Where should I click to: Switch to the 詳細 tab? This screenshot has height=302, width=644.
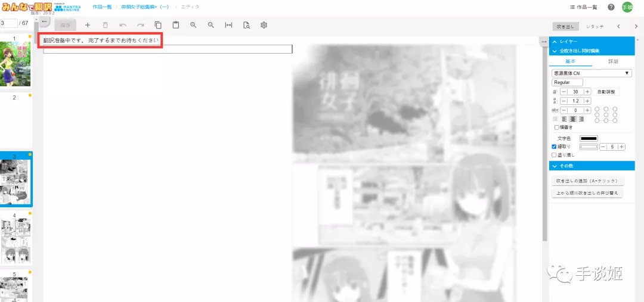pos(613,61)
